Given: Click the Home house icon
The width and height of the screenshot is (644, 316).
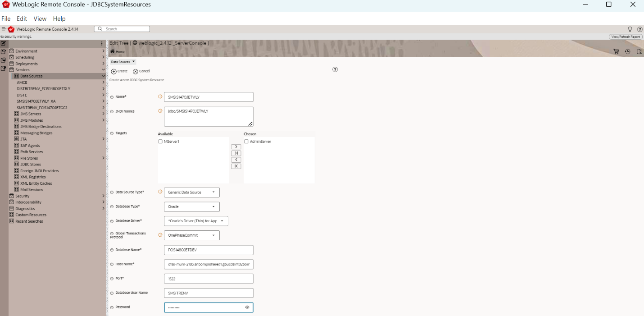Looking at the screenshot, I should 113,51.
